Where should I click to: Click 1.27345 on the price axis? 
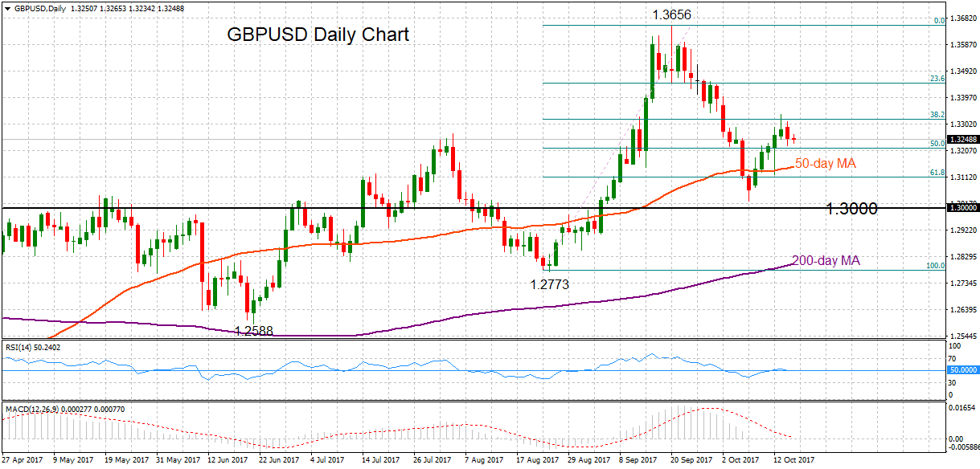pyautogui.click(x=964, y=283)
